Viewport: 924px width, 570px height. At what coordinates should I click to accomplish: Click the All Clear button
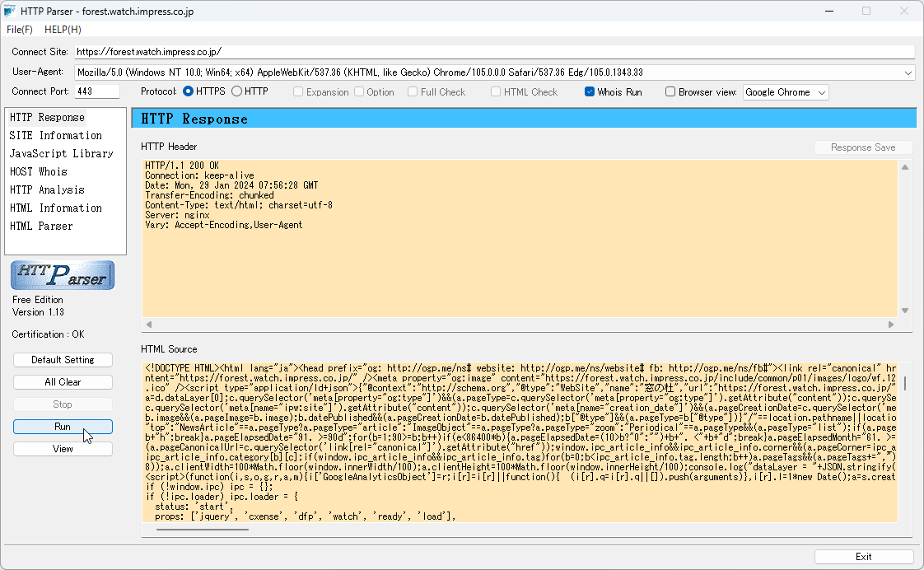point(63,381)
